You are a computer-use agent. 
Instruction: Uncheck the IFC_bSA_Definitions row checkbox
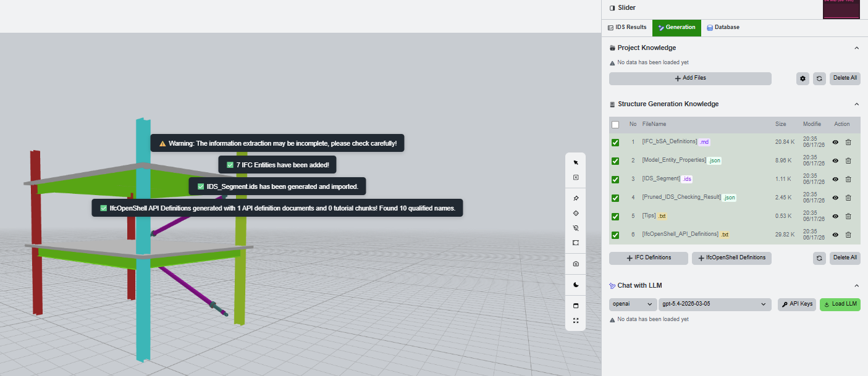pyautogui.click(x=615, y=143)
